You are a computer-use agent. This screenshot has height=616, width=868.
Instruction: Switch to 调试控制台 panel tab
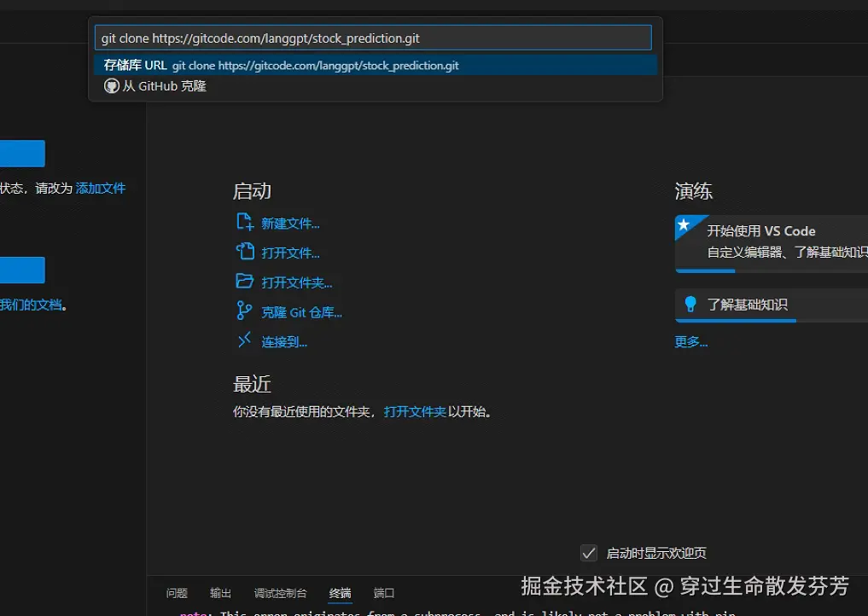(x=280, y=593)
